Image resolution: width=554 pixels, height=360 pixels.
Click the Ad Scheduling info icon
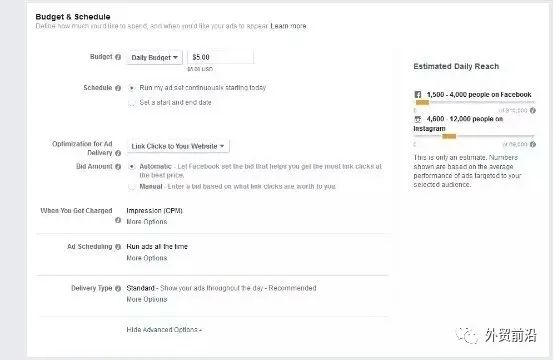point(118,247)
